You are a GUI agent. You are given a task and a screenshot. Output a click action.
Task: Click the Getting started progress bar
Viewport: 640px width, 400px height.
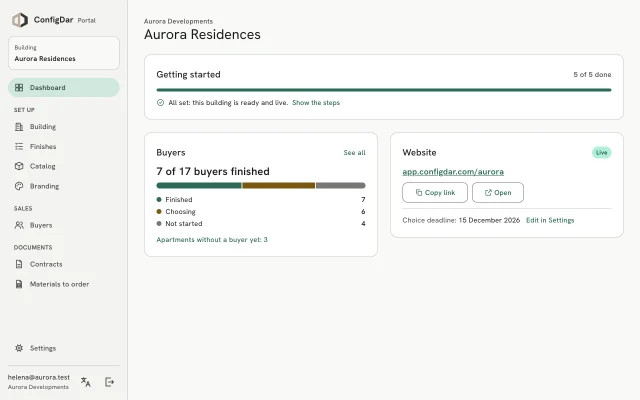pos(384,90)
